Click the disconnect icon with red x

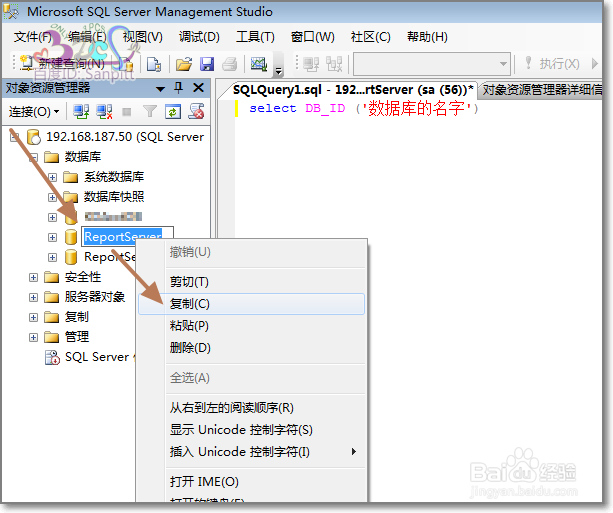pos(104,112)
